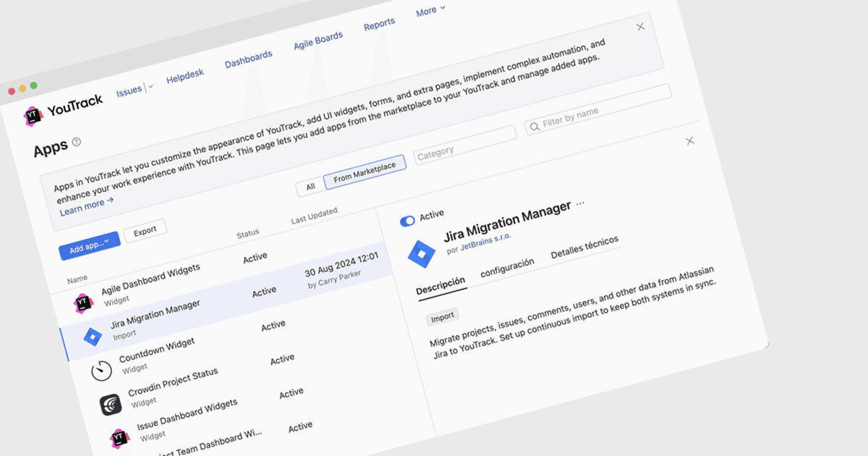The height and width of the screenshot is (456, 868).
Task: Open the Add app dropdown button
Action: 89,247
